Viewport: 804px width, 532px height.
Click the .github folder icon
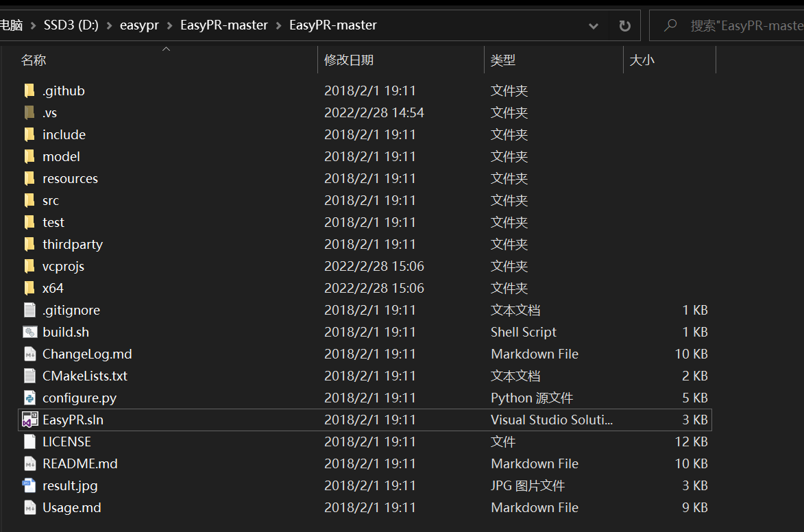tap(29, 90)
